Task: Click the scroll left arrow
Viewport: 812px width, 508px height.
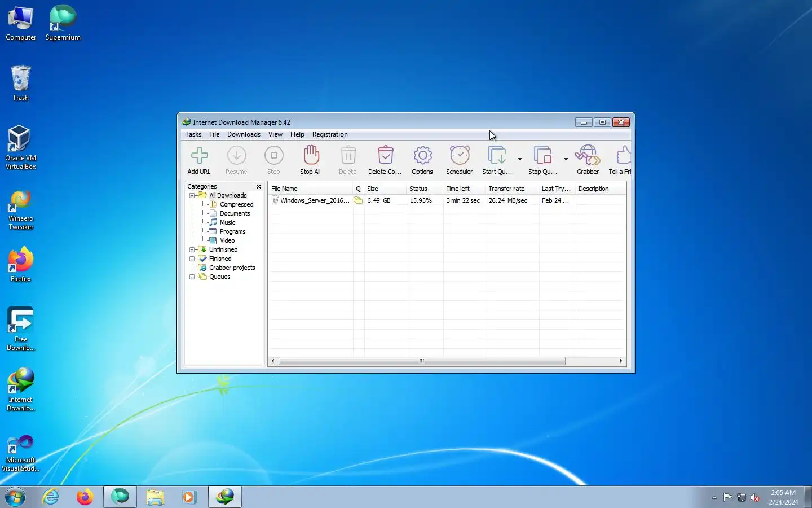Action: coord(273,361)
